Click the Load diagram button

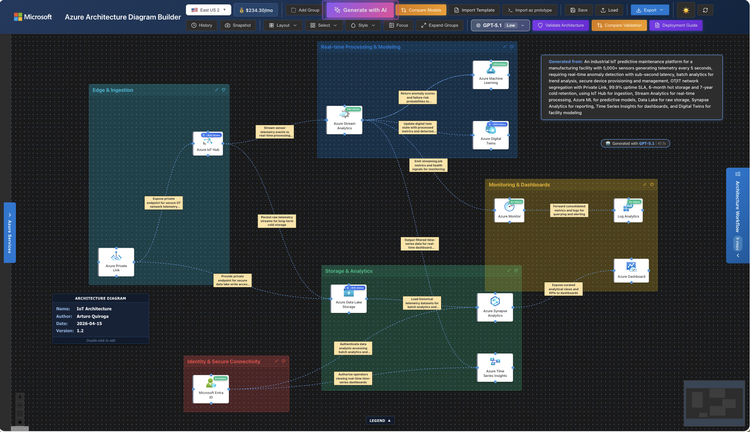coord(609,10)
